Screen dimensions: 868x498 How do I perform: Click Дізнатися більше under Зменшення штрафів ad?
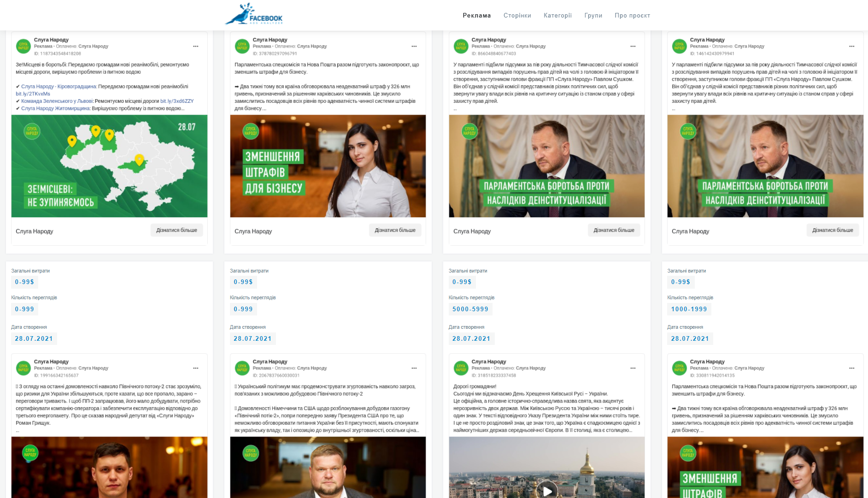click(395, 230)
